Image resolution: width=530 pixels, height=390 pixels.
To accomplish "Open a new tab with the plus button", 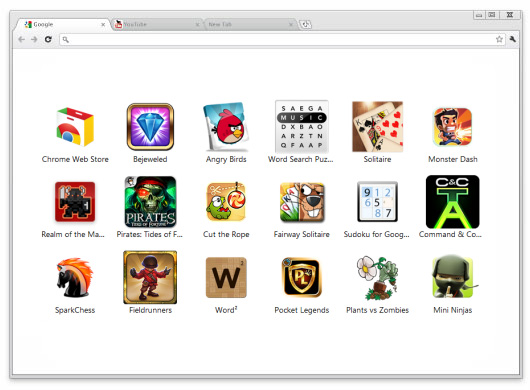I will tap(306, 24).
